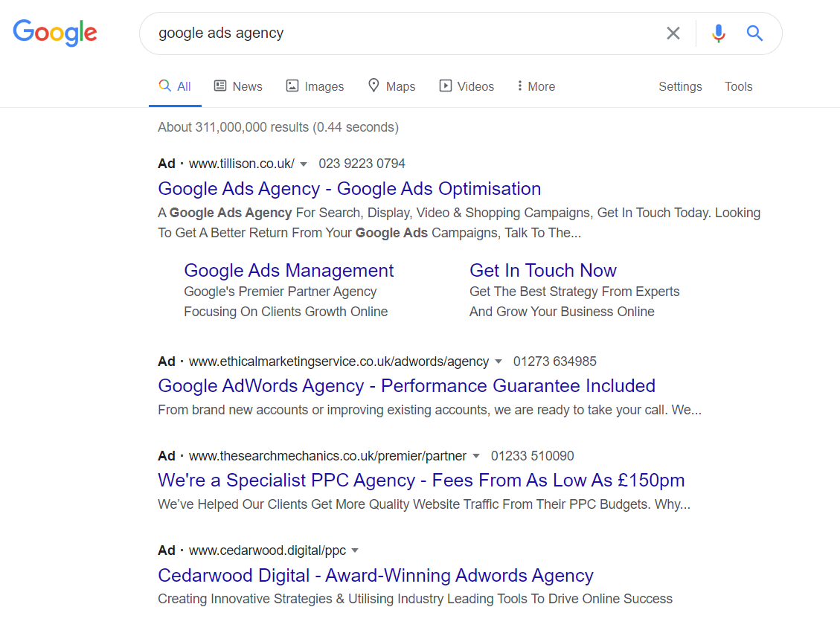The width and height of the screenshot is (840, 636).
Task: Open the More menu
Action: coord(536,86)
